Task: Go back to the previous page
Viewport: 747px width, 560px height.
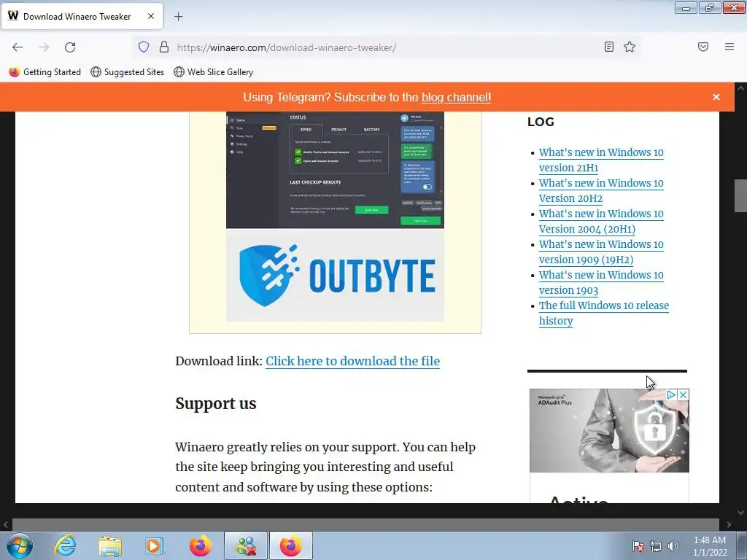Action: pyautogui.click(x=18, y=47)
